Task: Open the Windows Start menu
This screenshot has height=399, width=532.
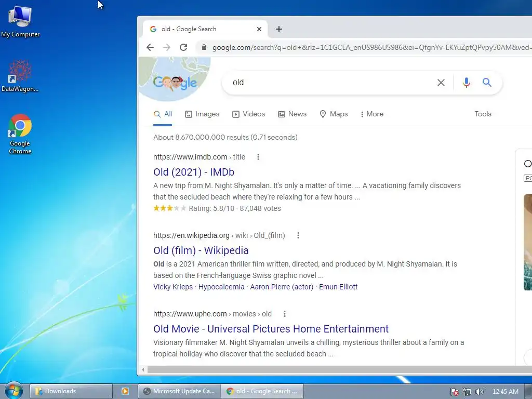Action: [x=14, y=391]
